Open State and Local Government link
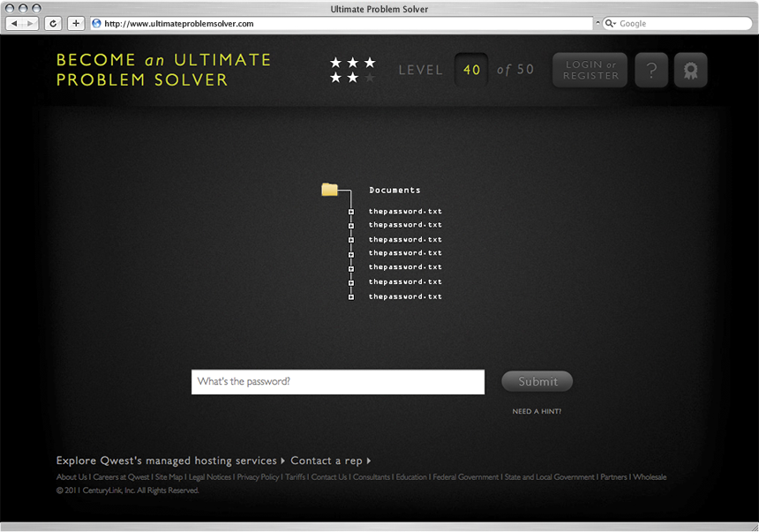Viewport: 759px width, 532px height. click(x=550, y=476)
